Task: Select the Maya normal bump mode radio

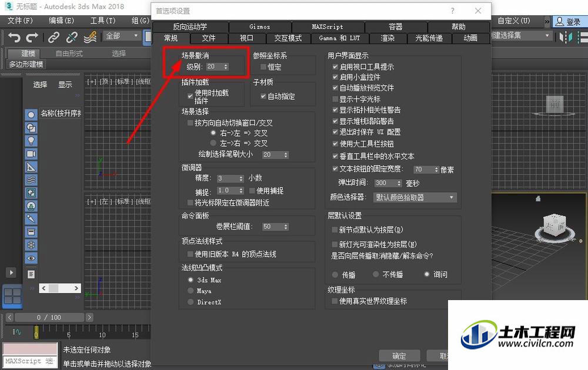Action: (x=191, y=291)
